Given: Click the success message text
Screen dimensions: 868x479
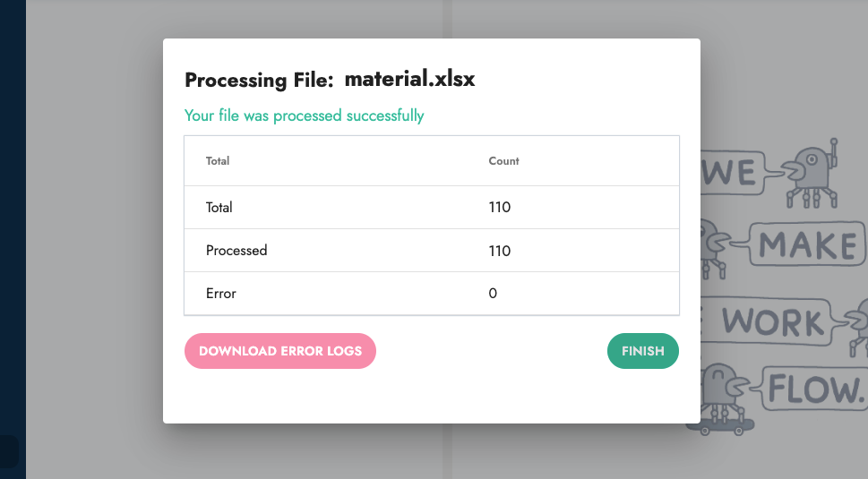Looking at the screenshot, I should [304, 115].
